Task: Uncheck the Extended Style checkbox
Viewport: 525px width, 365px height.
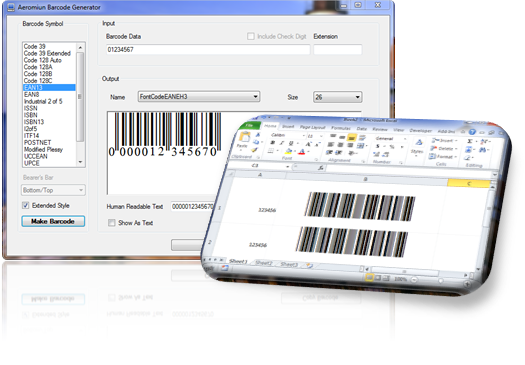Action: coord(25,205)
